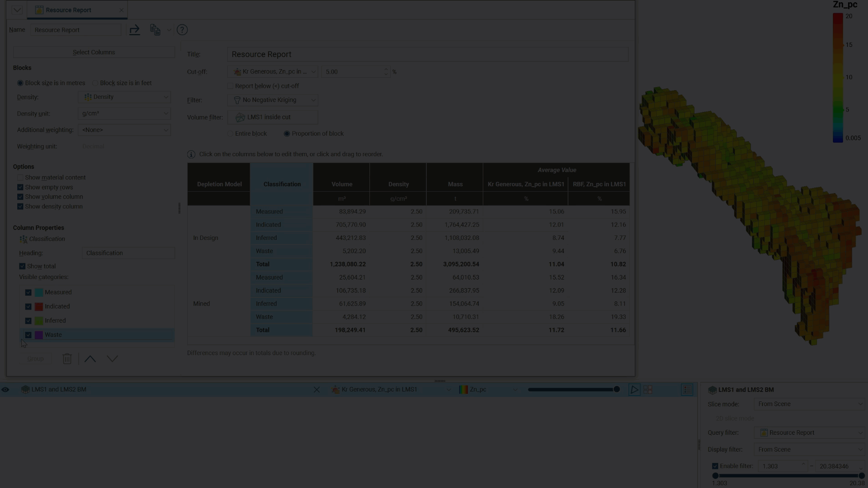This screenshot has height=488, width=868.
Task: Open the Density unit dropdown
Action: pos(124,113)
